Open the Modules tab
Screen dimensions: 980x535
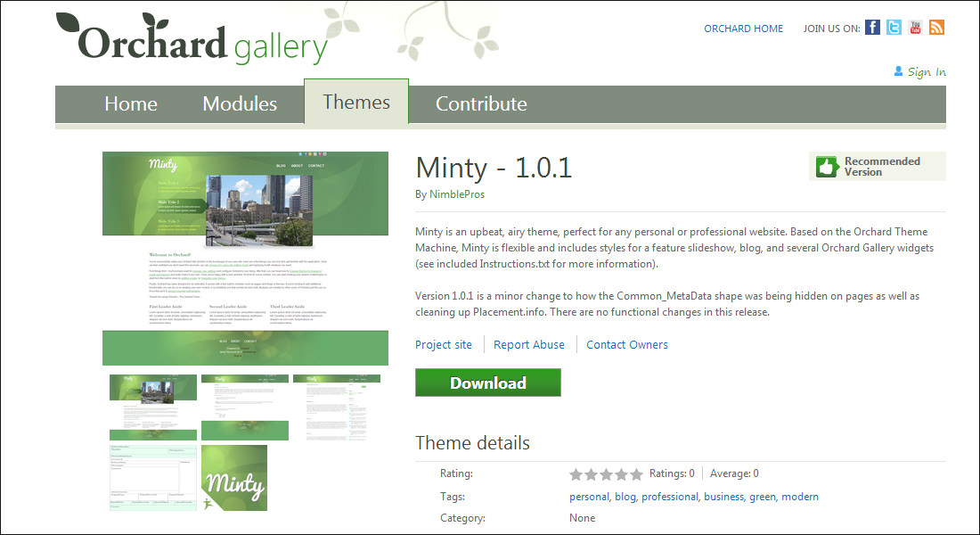coord(240,103)
